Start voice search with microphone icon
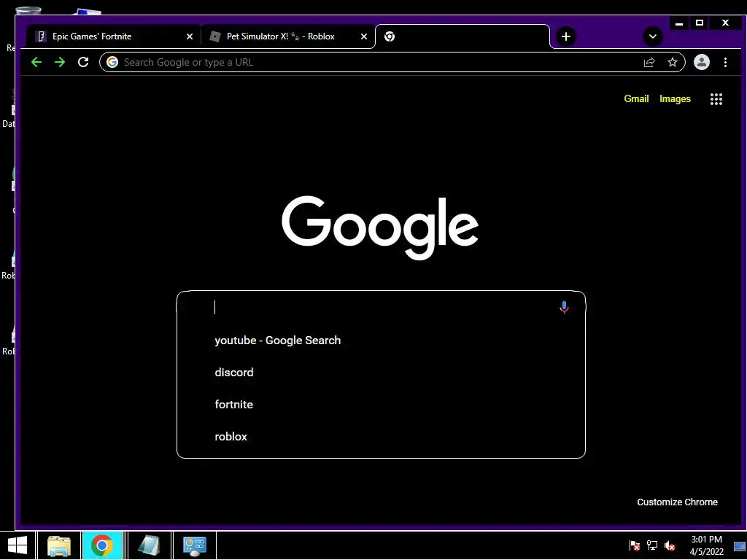 (564, 307)
